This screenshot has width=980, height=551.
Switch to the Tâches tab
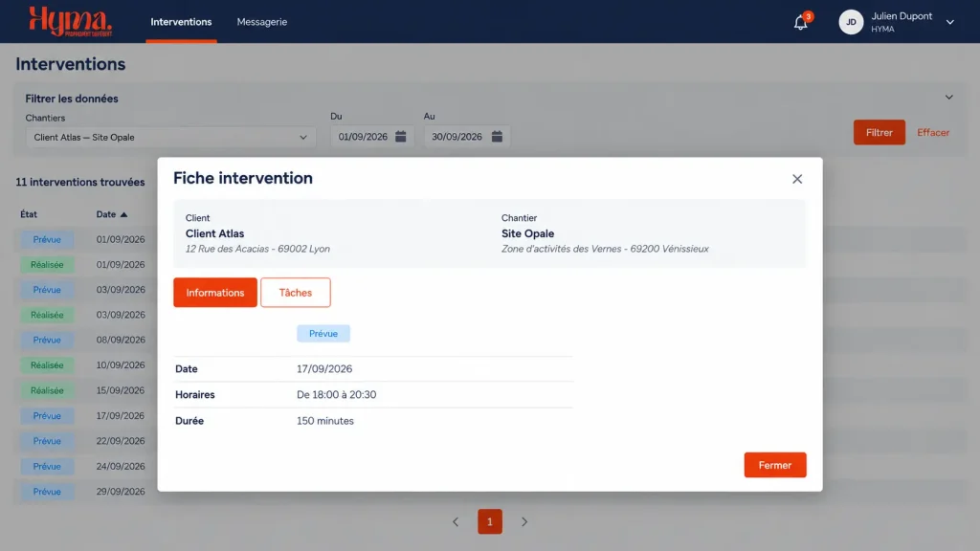click(296, 293)
